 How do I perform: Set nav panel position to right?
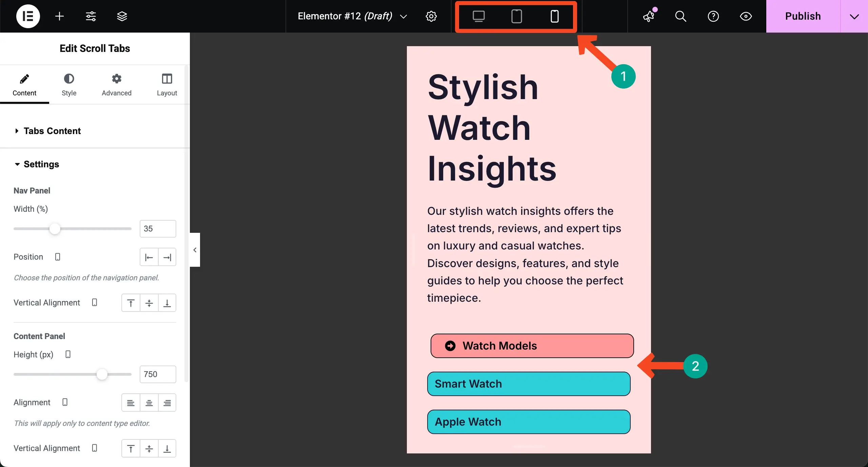[x=167, y=257]
